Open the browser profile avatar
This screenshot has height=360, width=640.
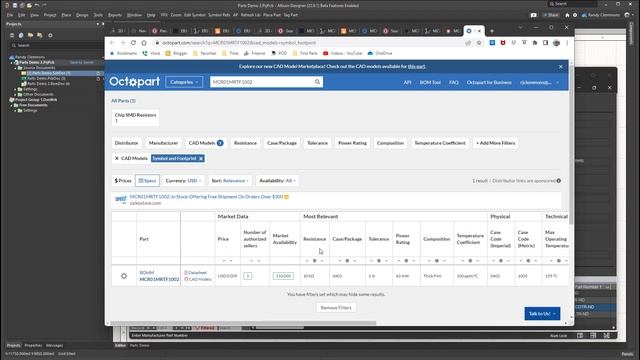point(556,42)
